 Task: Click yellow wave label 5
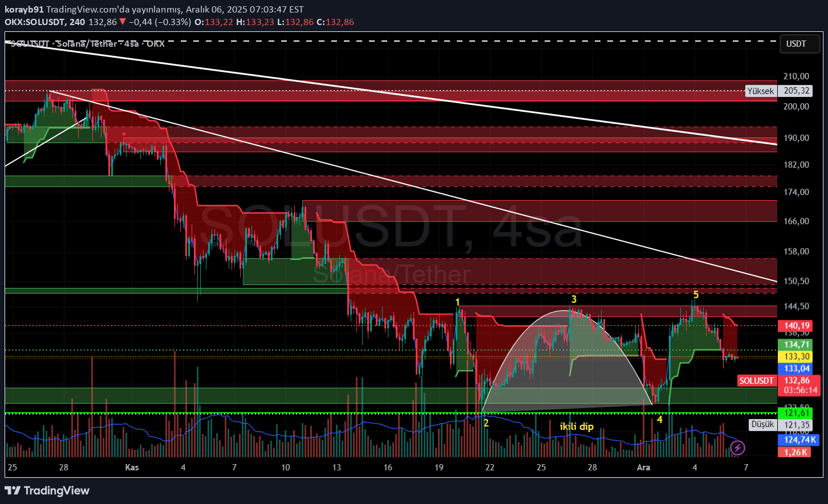(696, 294)
